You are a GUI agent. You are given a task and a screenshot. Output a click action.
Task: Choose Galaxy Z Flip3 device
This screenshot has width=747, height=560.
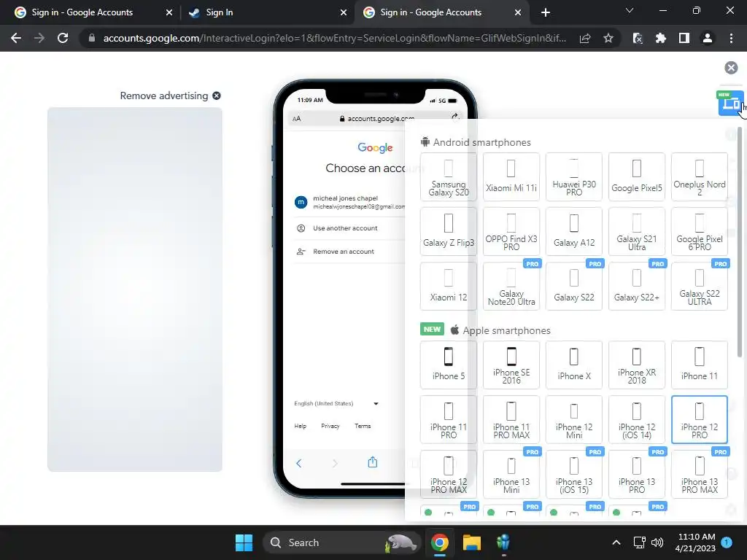pyautogui.click(x=449, y=231)
